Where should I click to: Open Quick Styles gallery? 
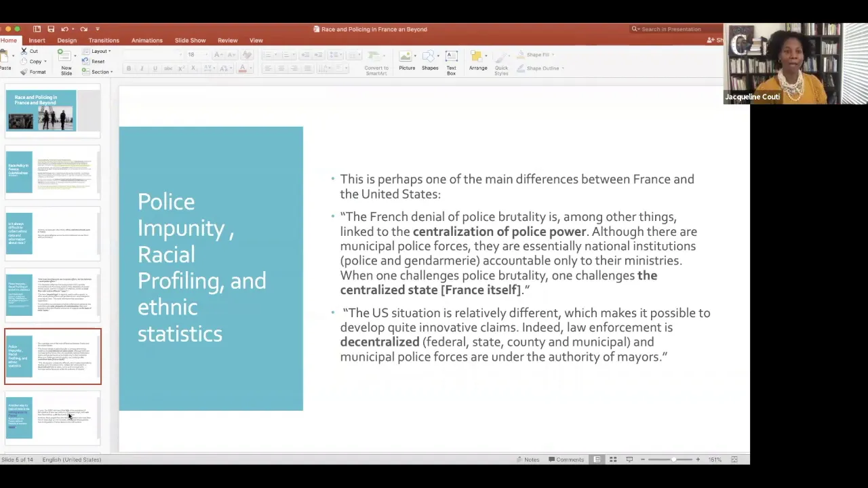(x=501, y=62)
